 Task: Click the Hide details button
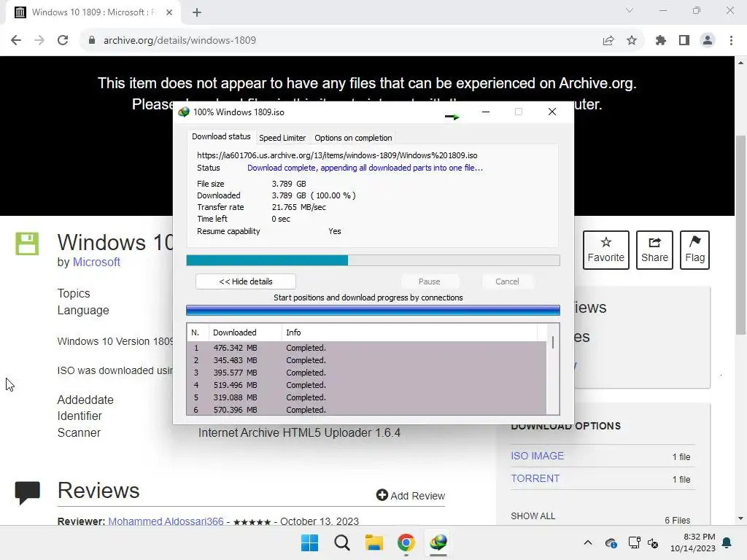coord(246,281)
